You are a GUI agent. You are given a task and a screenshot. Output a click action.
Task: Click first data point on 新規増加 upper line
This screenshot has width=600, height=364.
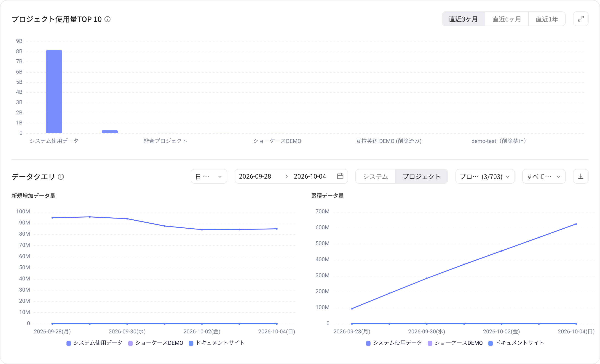pyautogui.click(x=52, y=218)
